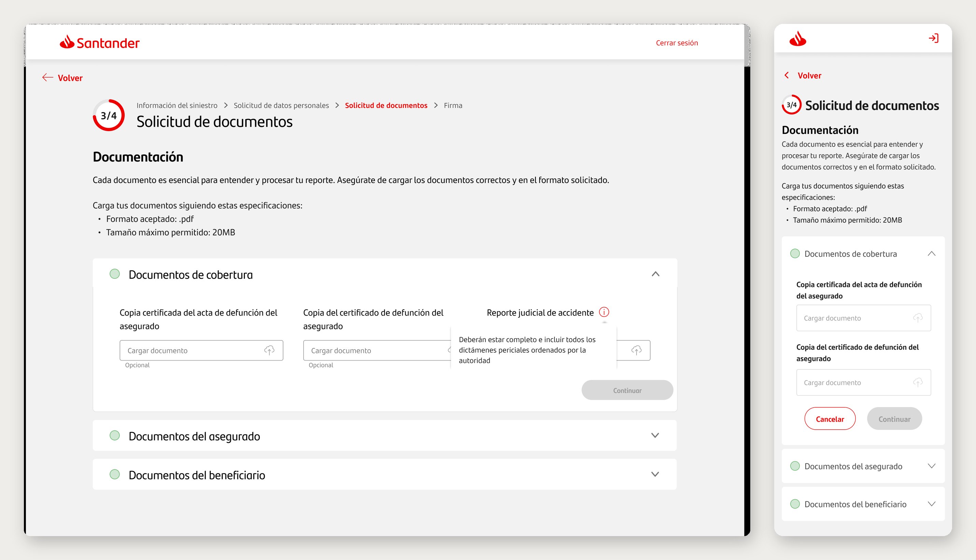Click the info icon next to Reporte judicial de accidente
976x560 pixels.
click(x=604, y=312)
